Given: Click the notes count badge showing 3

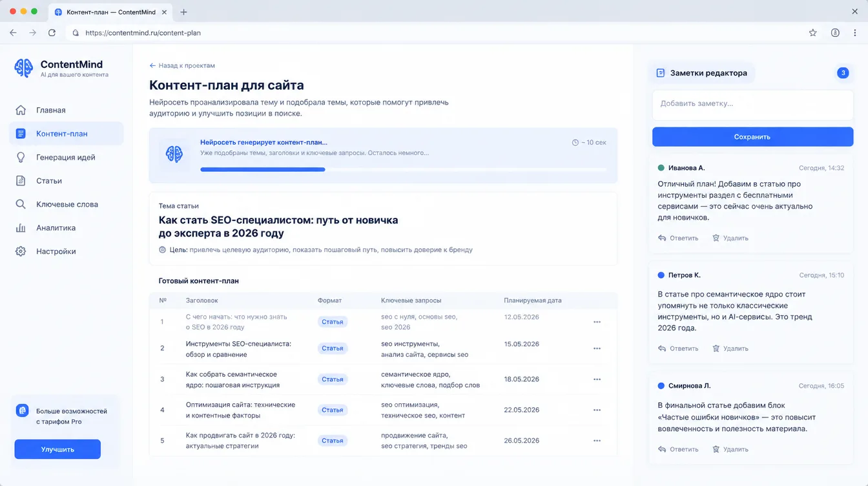Looking at the screenshot, I should tap(843, 73).
